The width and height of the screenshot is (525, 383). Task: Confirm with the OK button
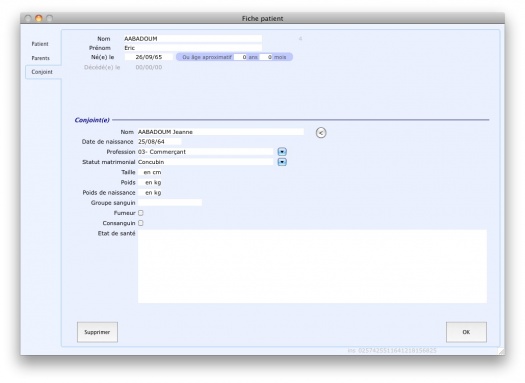point(466,332)
